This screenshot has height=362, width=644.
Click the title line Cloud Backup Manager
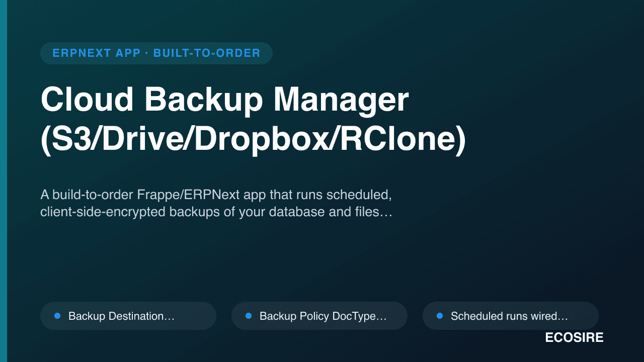click(225, 100)
